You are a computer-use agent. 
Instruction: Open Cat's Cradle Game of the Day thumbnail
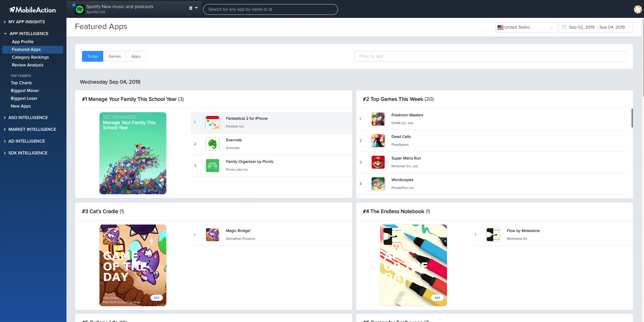coord(133,265)
